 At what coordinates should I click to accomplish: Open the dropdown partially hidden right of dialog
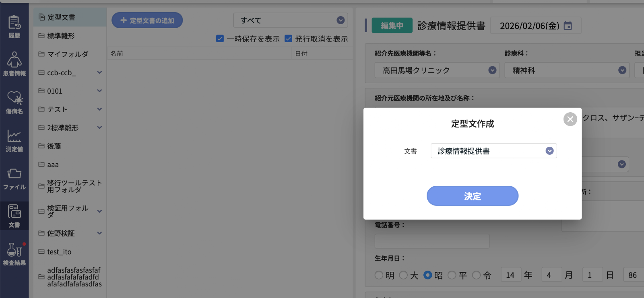coord(622,164)
